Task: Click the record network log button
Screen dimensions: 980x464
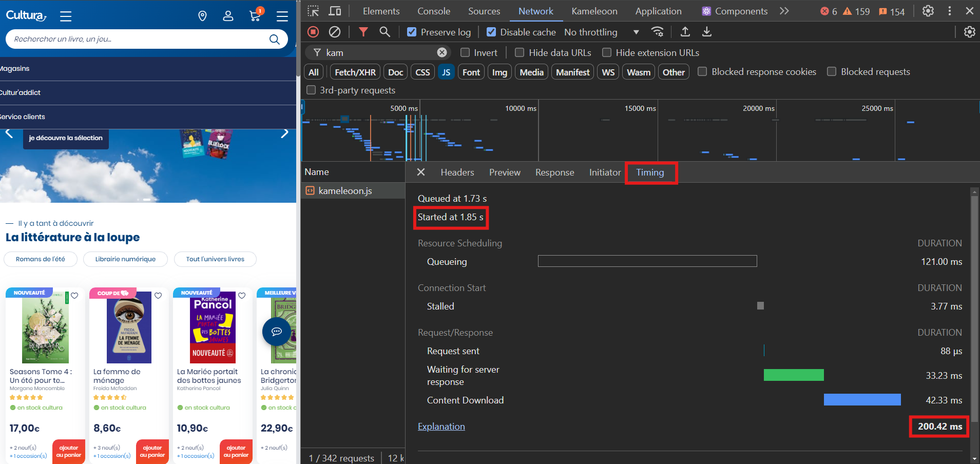Action: point(313,32)
